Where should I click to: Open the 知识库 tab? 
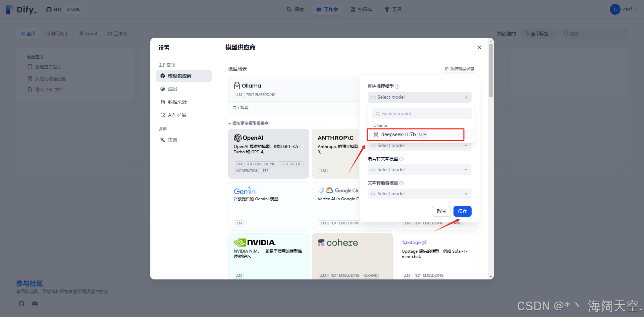[362, 9]
